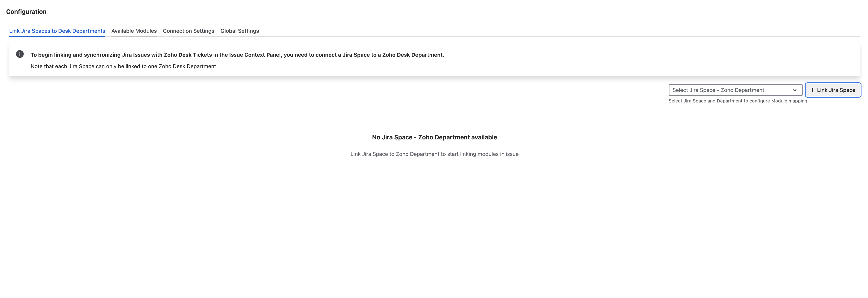Open the Connection Settings tab
The height and width of the screenshot is (298, 868).
pyautogui.click(x=188, y=31)
